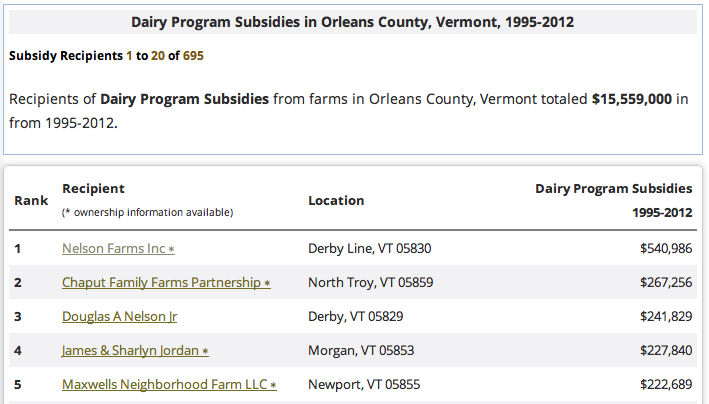
Task: Open the Nelson Farms Inc recipient link
Action: [113, 248]
